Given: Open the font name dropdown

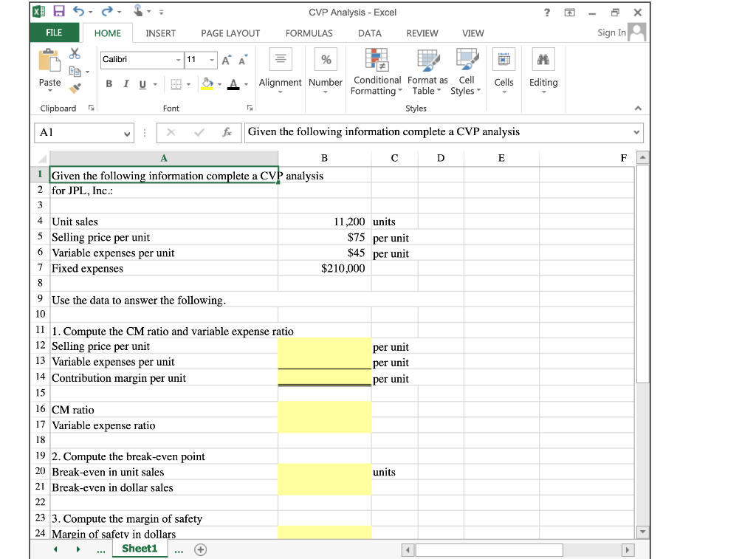Looking at the screenshot, I should click(x=177, y=60).
